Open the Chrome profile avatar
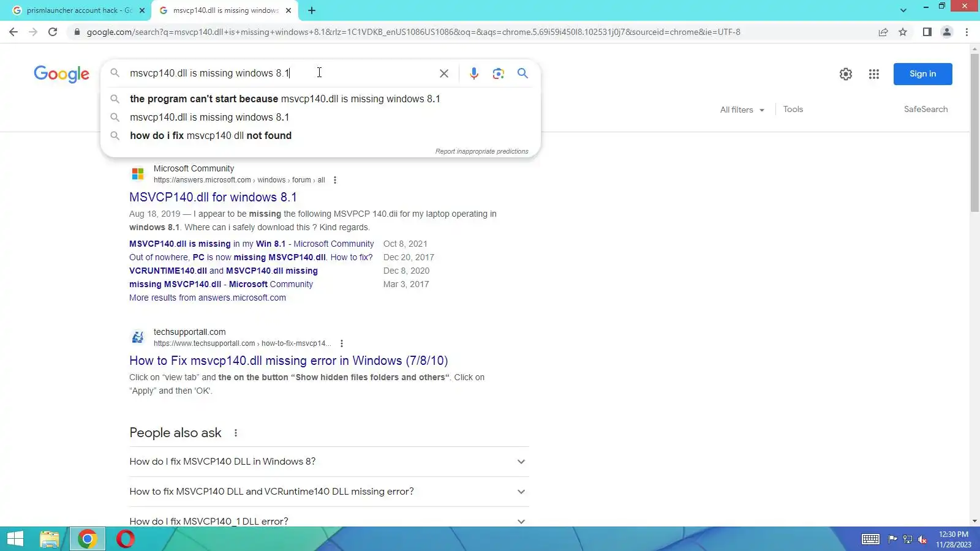The height and width of the screenshot is (551, 980). [947, 32]
